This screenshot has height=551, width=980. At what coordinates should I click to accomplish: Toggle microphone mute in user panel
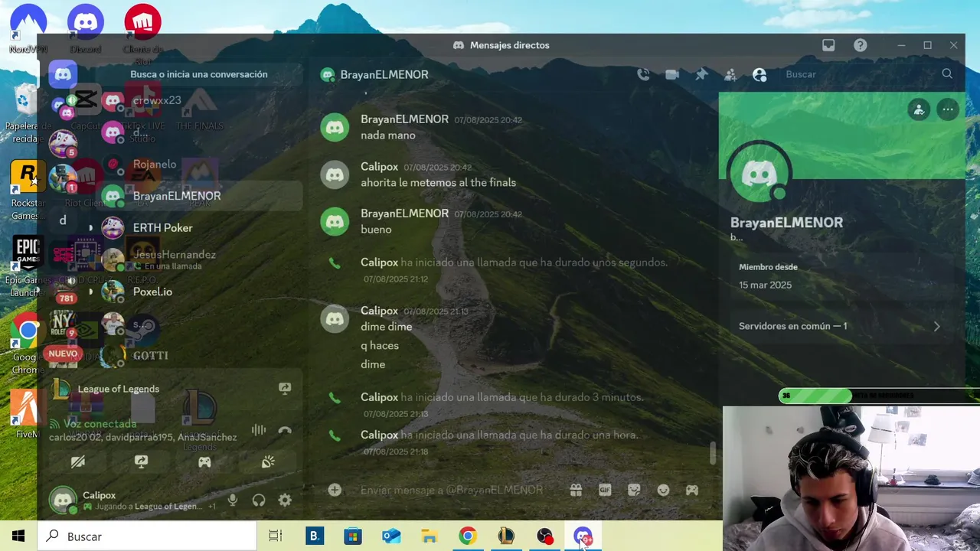[233, 500]
